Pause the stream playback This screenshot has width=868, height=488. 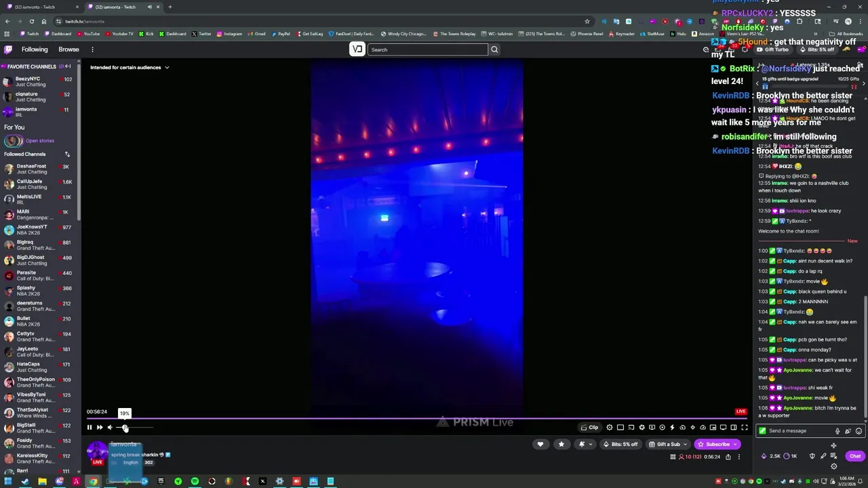point(89,427)
